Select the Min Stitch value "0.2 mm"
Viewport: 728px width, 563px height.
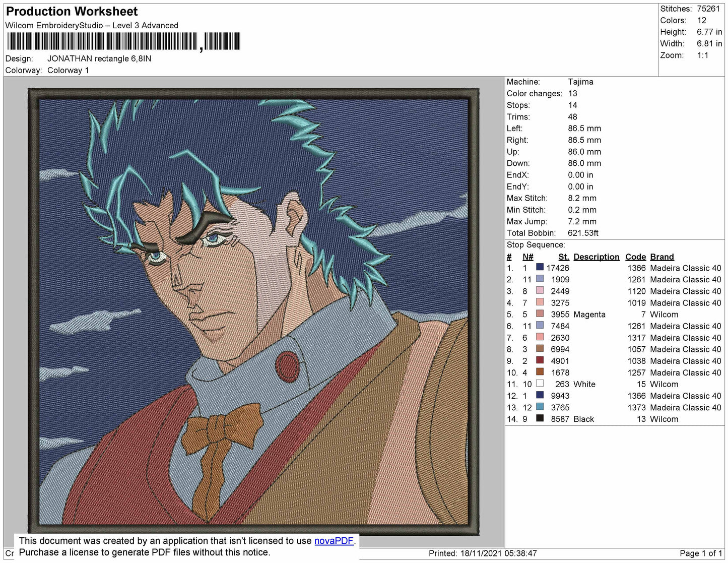(x=582, y=210)
